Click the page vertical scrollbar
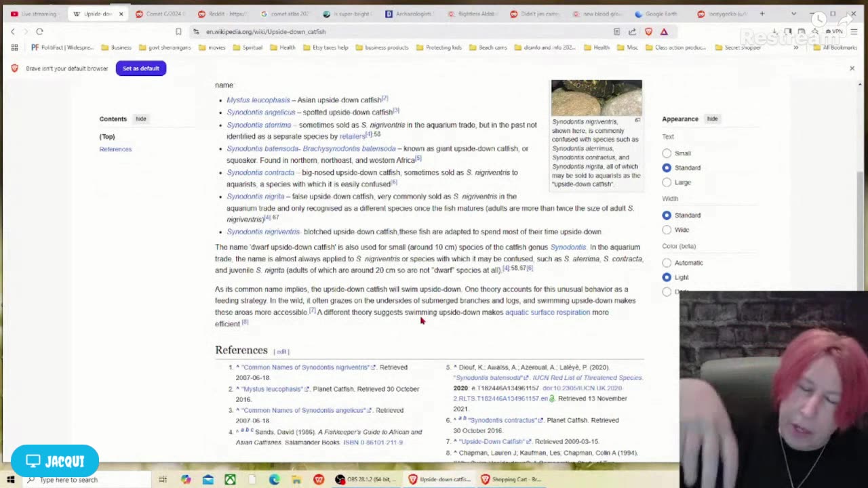Viewport: 868px width, 488px height. coord(861,230)
